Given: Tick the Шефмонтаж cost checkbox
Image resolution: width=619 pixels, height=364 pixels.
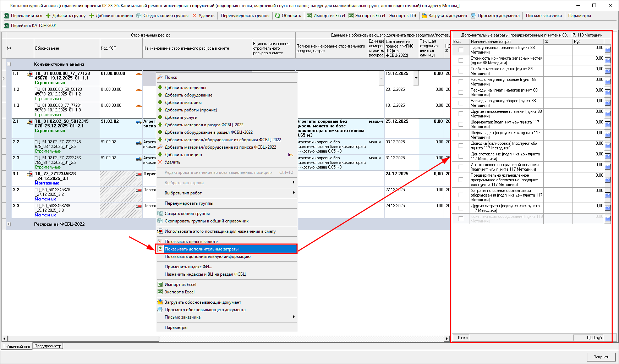Looking at the screenshot, I should point(461,125).
